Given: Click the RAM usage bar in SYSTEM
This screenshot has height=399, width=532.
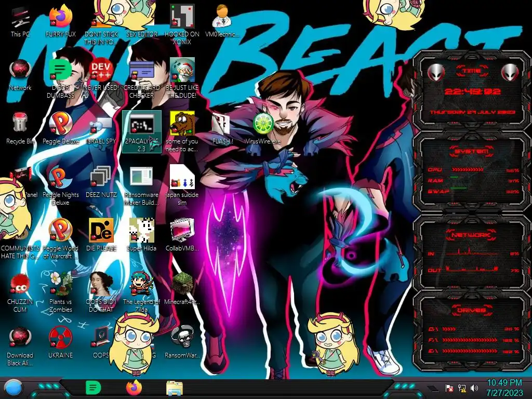Looking at the screenshot, I should coord(455,178).
